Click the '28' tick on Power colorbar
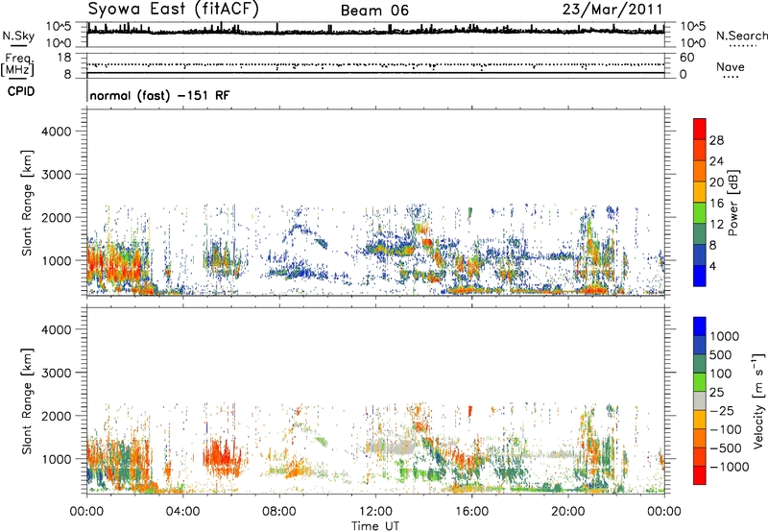The width and height of the screenshot is (768, 532). 716,140
